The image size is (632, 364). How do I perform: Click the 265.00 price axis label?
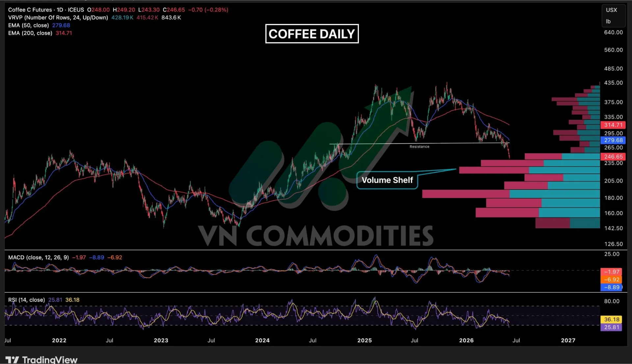[x=613, y=148]
